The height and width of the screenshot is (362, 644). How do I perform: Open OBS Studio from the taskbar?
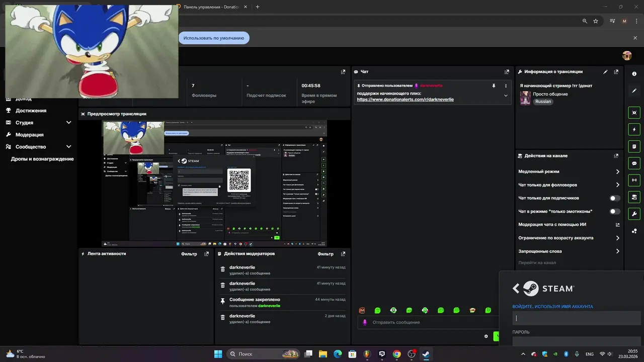coord(411,354)
